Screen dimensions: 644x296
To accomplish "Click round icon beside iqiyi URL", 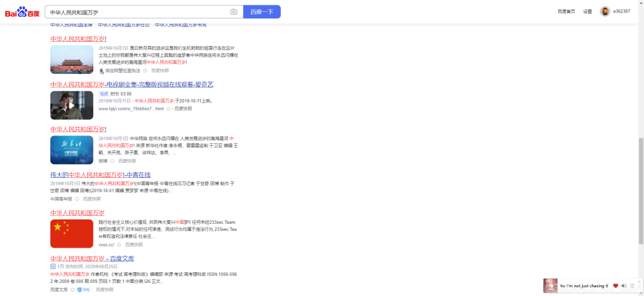I will coord(168,109).
